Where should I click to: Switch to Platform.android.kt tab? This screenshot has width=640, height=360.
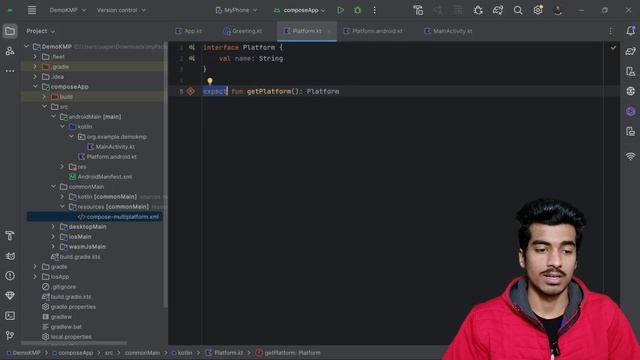tap(373, 31)
